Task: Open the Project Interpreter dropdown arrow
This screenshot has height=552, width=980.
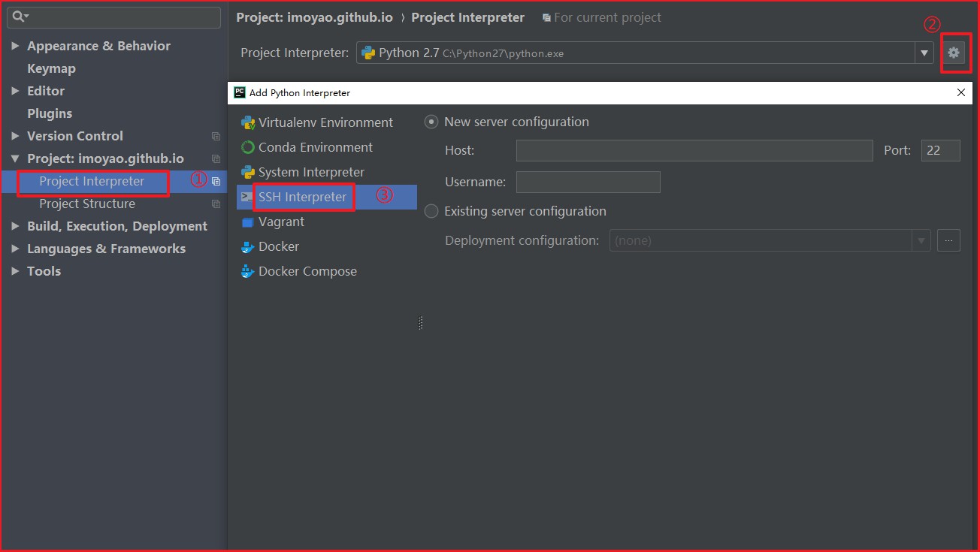Action: 924,53
